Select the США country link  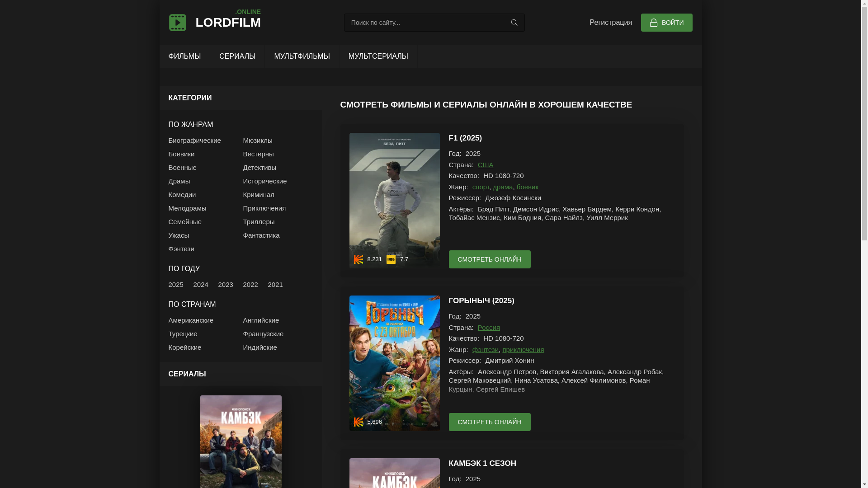(x=486, y=165)
